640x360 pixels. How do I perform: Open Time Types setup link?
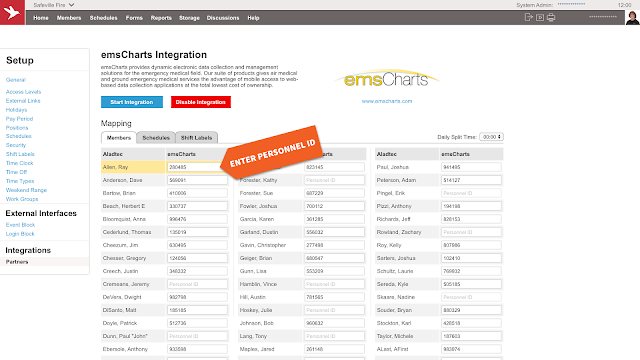coord(20,181)
